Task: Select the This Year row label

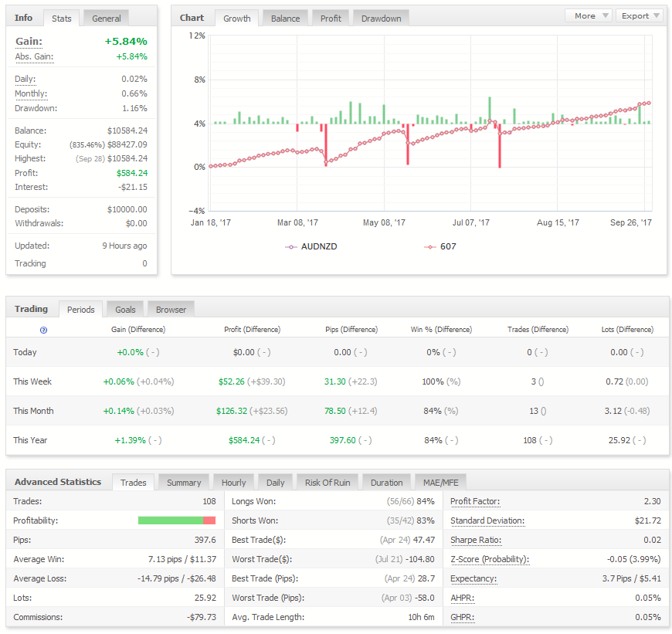Action: coord(30,440)
